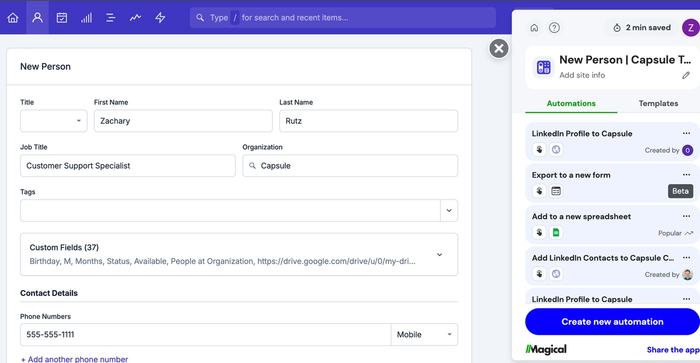This screenshot has width=700, height=363.
Task: Click the 2 min saved badge
Action: pos(642,28)
